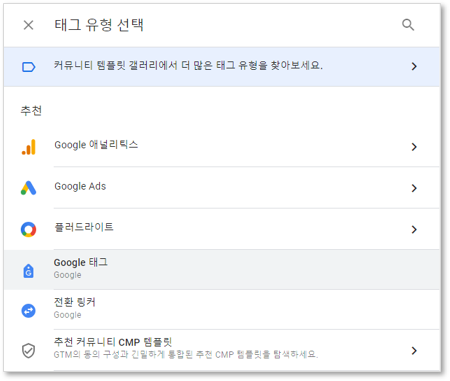The image size is (450, 381).
Task: Select 전환 링커 tag type
Action: coord(222,310)
